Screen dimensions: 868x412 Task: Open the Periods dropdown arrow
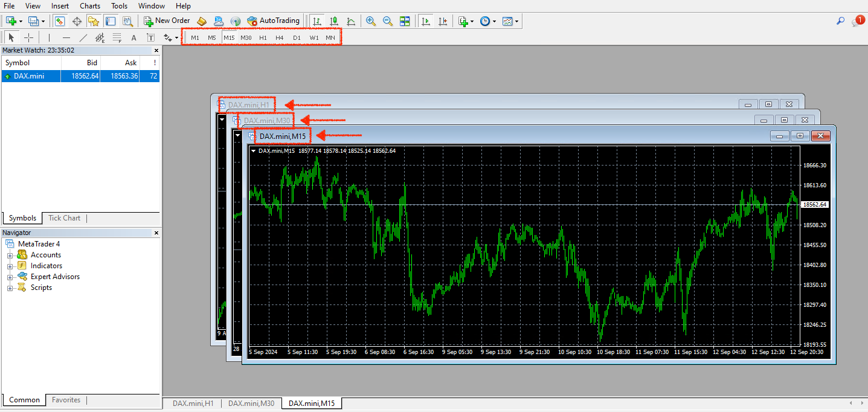[x=494, y=21]
